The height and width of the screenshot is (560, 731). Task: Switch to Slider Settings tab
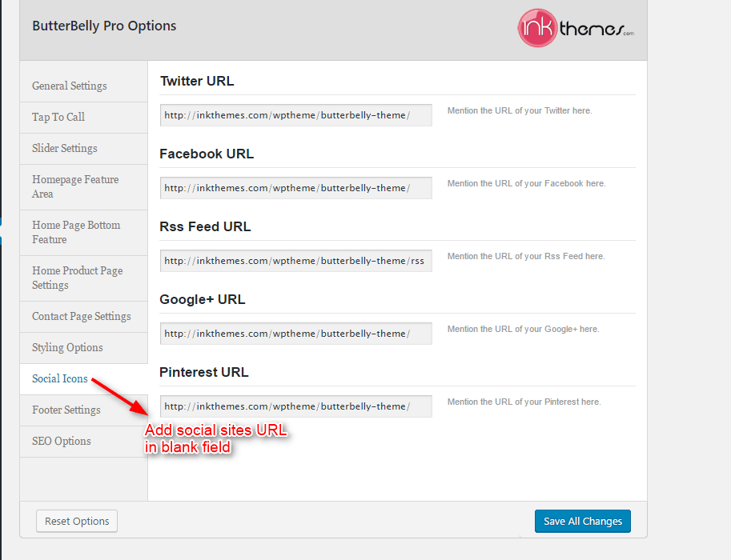coord(83,149)
